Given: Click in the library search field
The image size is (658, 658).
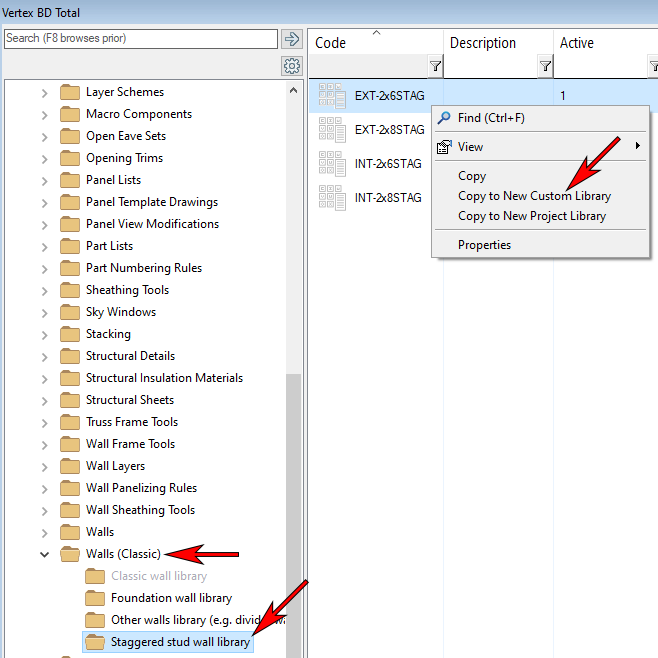Looking at the screenshot, I should [x=140, y=39].
